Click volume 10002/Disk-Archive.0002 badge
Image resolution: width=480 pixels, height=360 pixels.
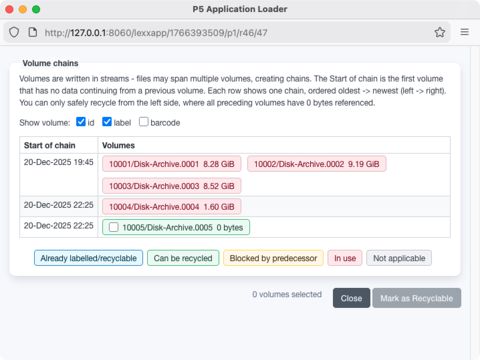(317, 164)
